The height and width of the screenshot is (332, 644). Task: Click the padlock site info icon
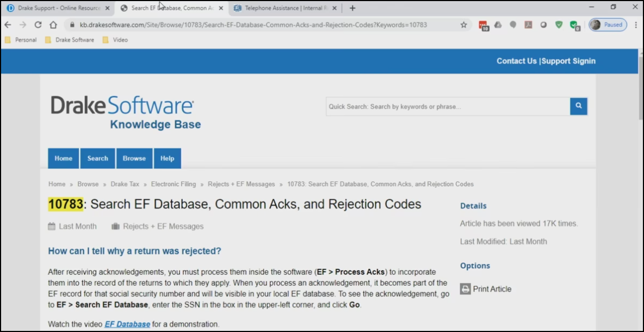72,24
